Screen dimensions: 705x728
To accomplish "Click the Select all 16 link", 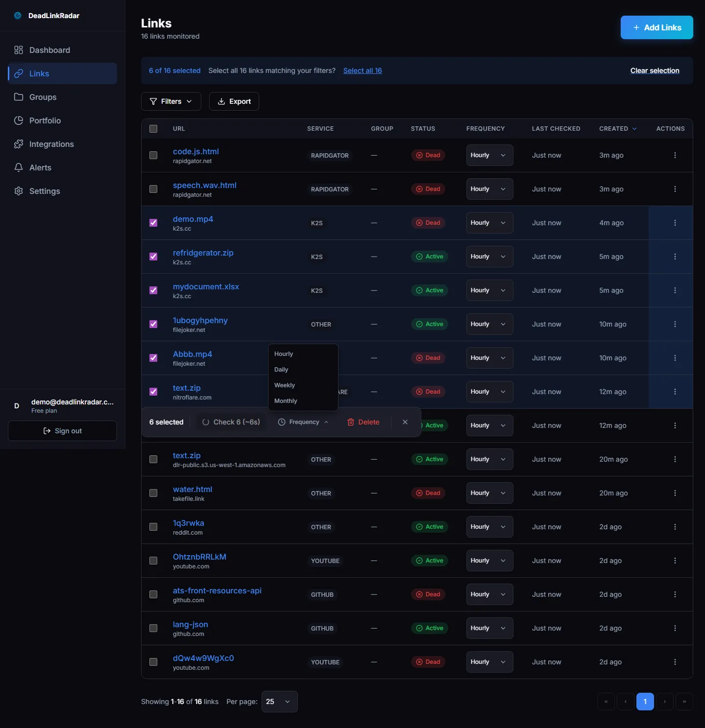I will click(x=362, y=70).
